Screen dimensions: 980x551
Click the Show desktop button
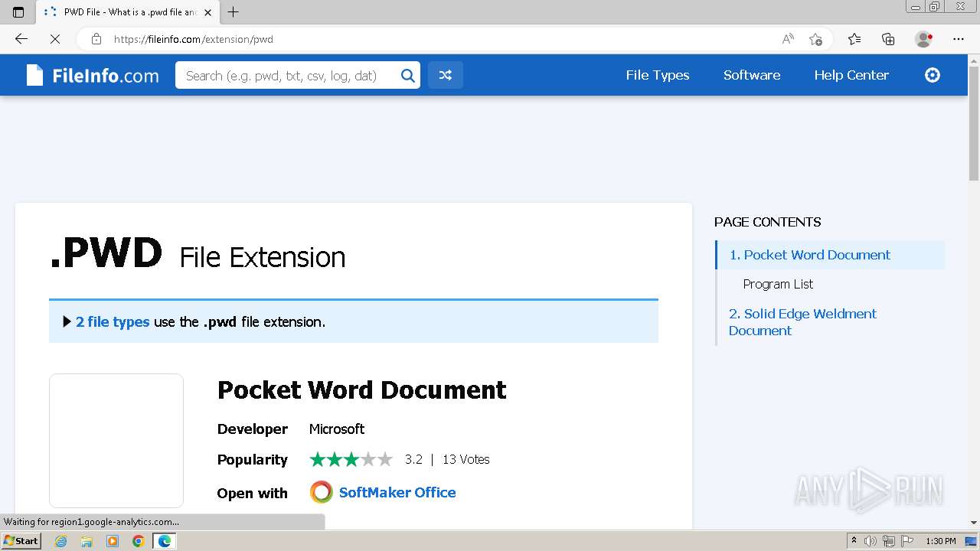coord(972,541)
